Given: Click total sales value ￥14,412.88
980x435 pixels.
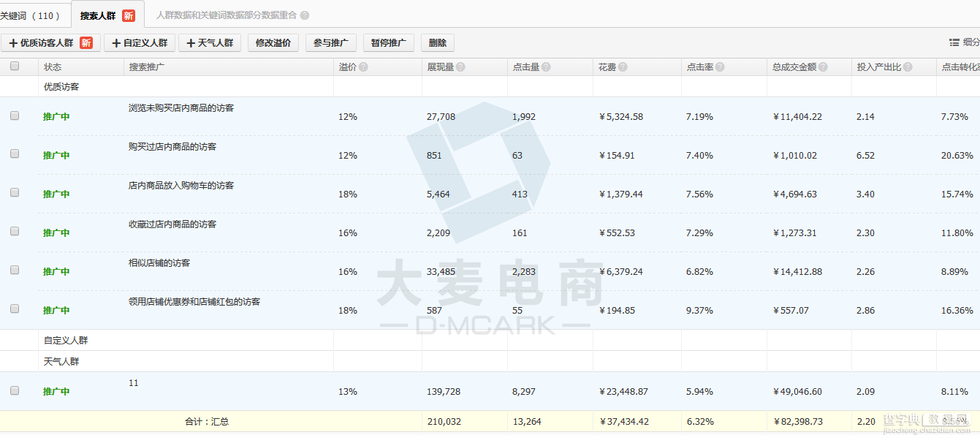Looking at the screenshot, I should (797, 272).
